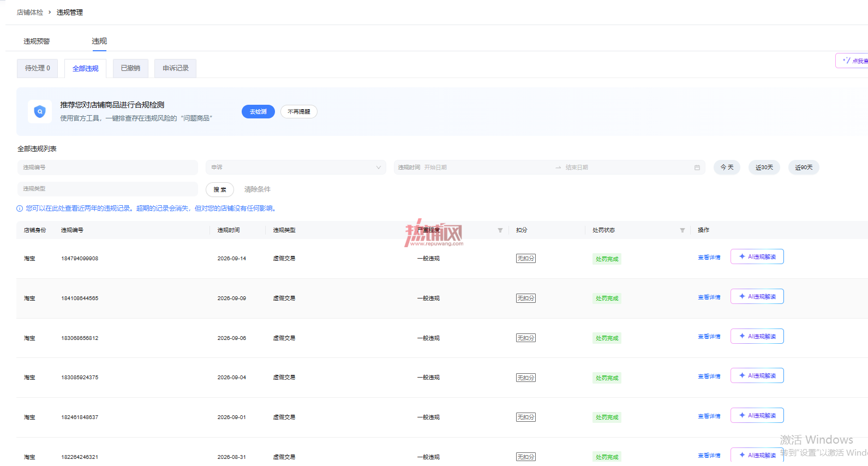Screen dimensions: 868x466
Task: Select the 近30天 quick date filter
Action: tap(764, 168)
